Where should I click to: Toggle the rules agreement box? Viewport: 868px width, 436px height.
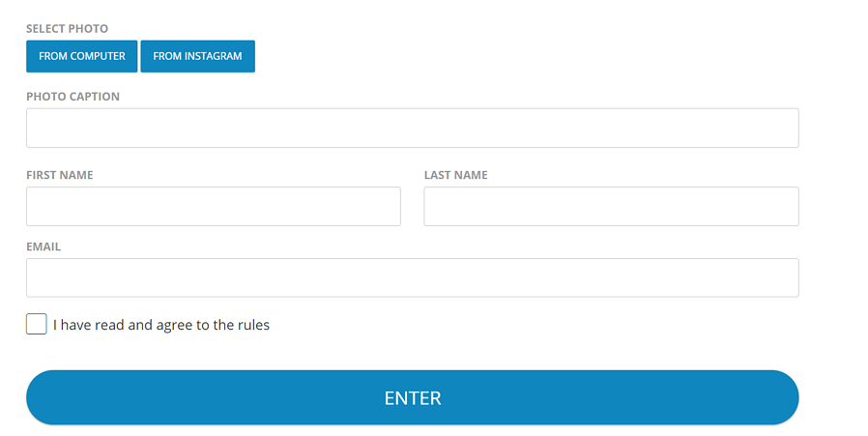(37, 324)
